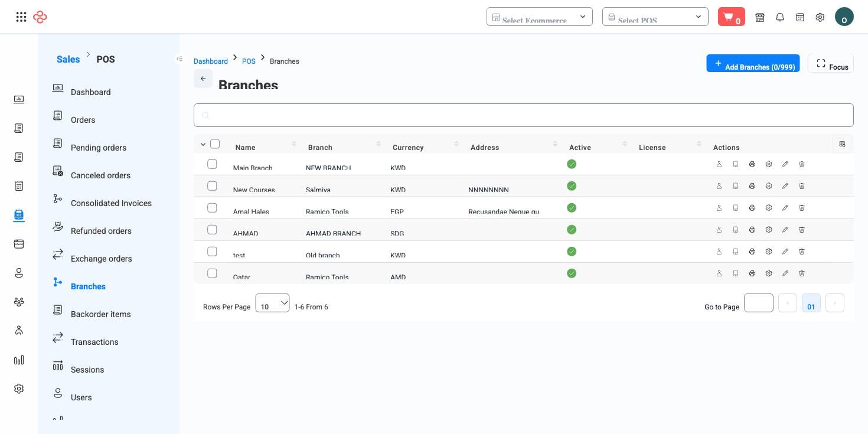
Task: Delete the Main Branch row via trash icon
Action: [802, 164]
